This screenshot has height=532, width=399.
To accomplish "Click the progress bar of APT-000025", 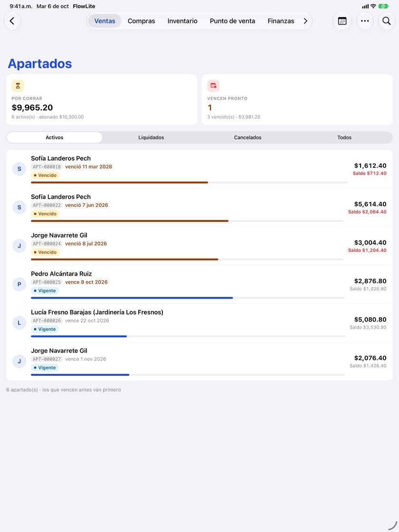I will [188, 298].
